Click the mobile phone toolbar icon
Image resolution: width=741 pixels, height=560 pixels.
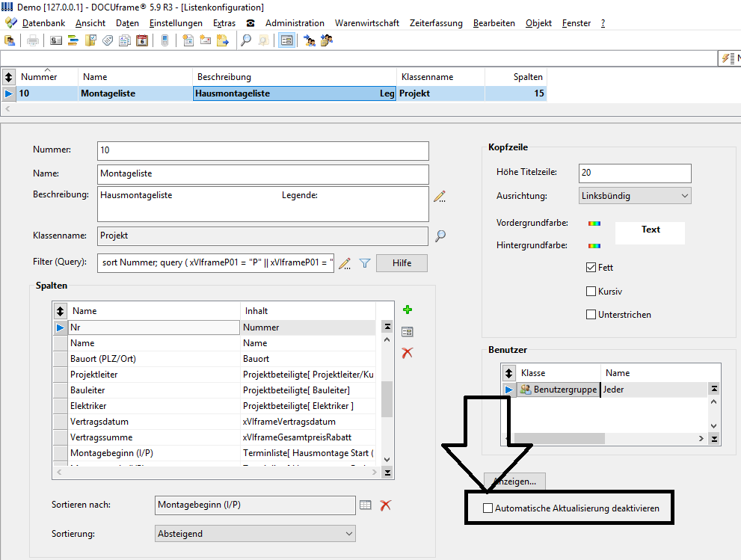tap(165, 40)
